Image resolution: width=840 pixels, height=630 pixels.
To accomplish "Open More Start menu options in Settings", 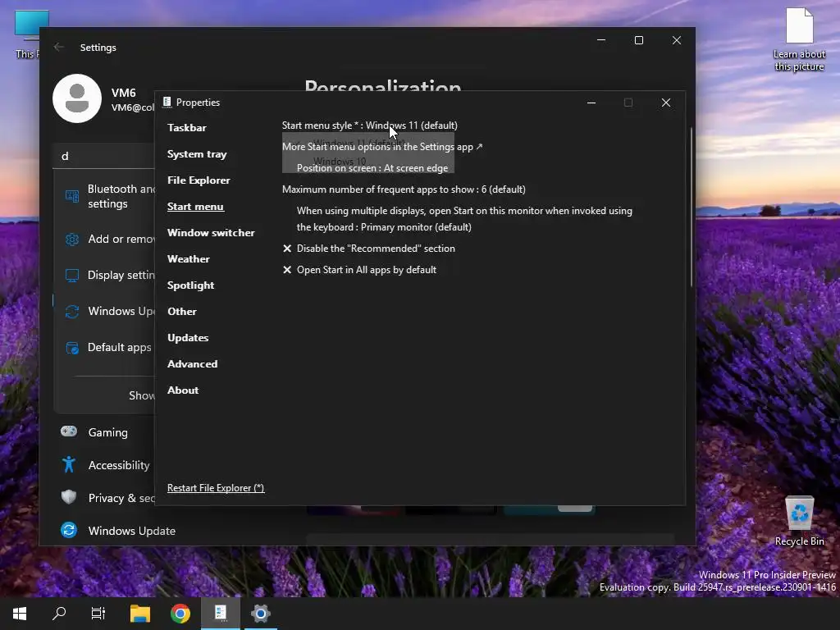I will point(382,147).
